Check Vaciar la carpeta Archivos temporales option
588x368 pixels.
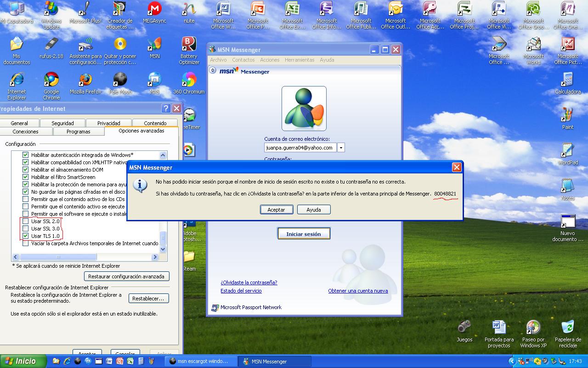(26, 243)
